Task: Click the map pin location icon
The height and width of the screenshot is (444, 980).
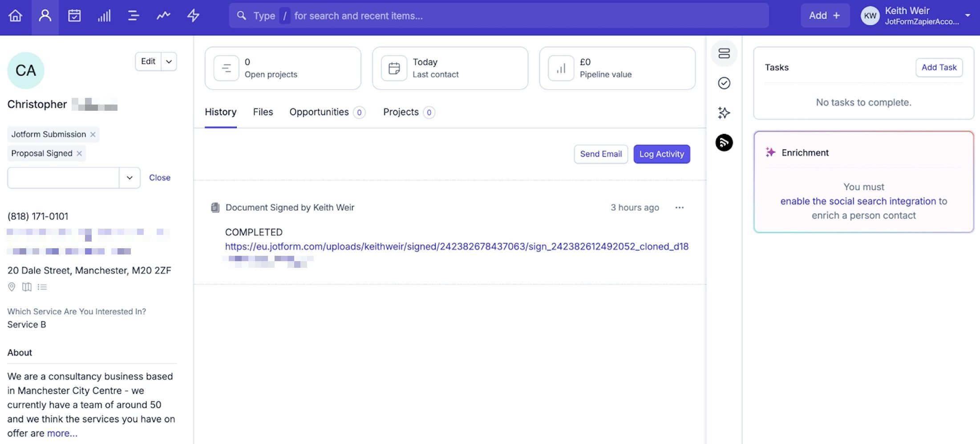Action: (x=12, y=287)
